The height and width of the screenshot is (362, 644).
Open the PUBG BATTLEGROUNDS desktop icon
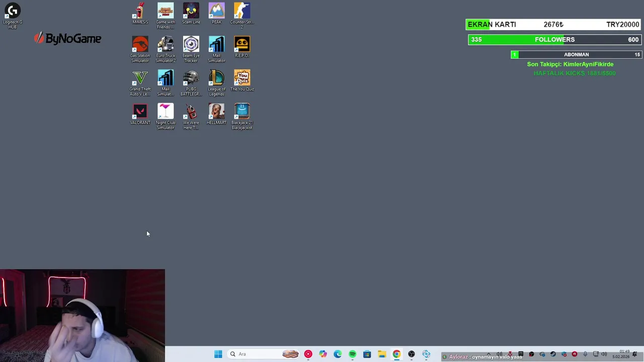[191, 83]
